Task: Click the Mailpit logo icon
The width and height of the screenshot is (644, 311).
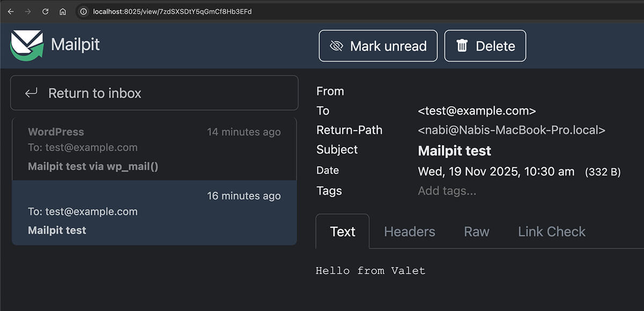Action: tap(26, 46)
